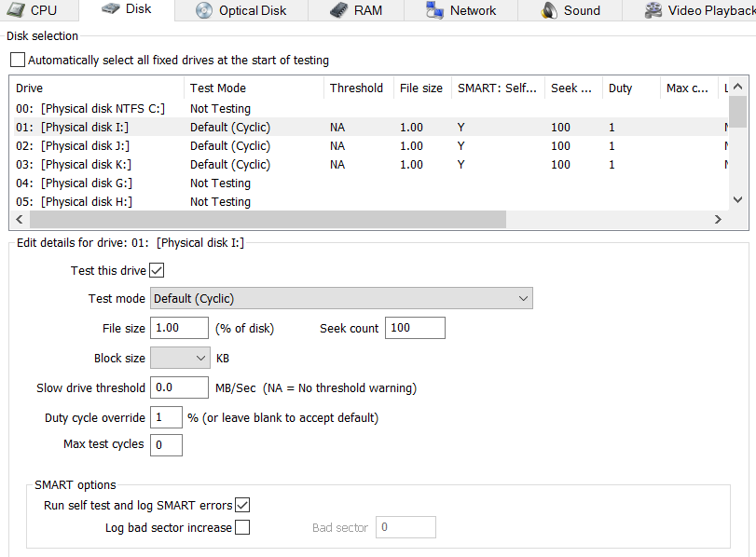Switch to the Optical Disk tab

tap(241, 10)
